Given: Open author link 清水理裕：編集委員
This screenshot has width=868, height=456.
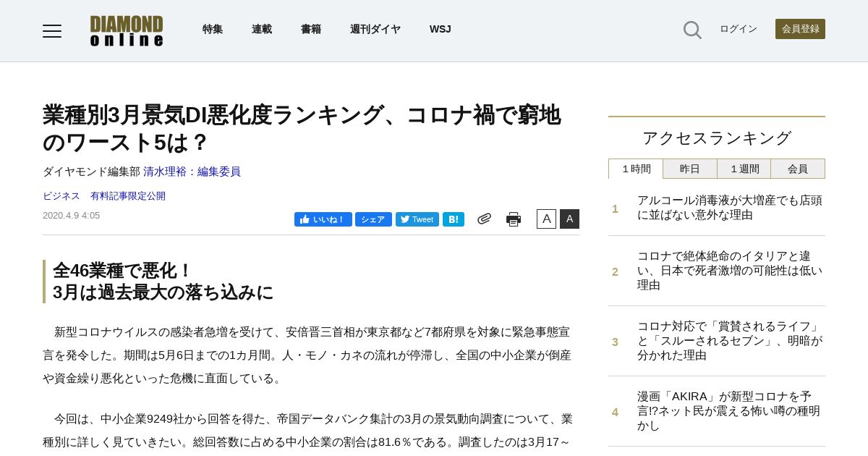Looking at the screenshot, I should pyautogui.click(x=192, y=172).
